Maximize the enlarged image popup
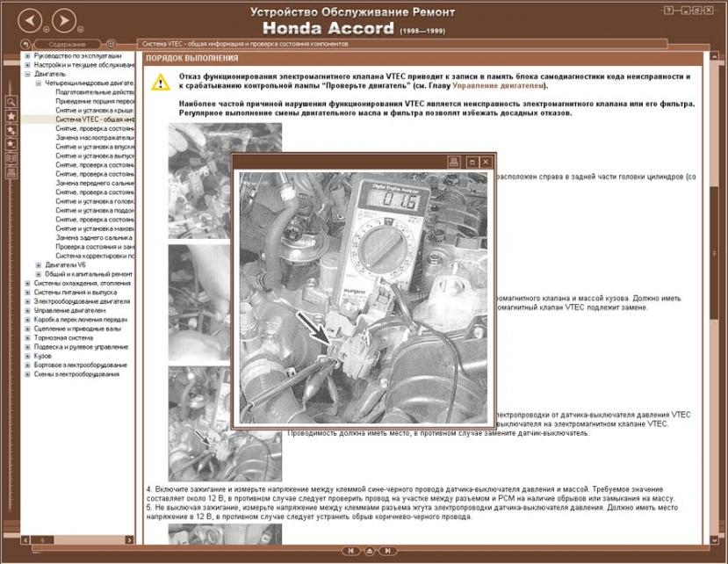The width and height of the screenshot is (728, 564). (x=472, y=162)
